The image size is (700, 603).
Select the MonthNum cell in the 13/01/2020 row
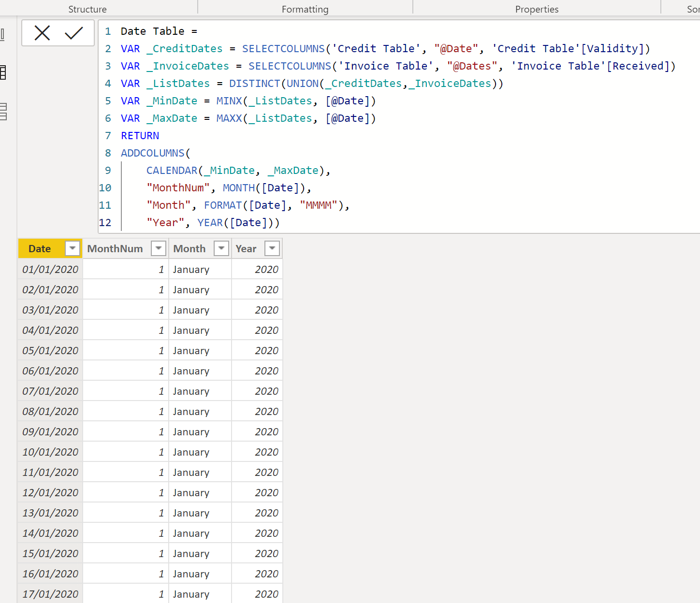click(126, 513)
